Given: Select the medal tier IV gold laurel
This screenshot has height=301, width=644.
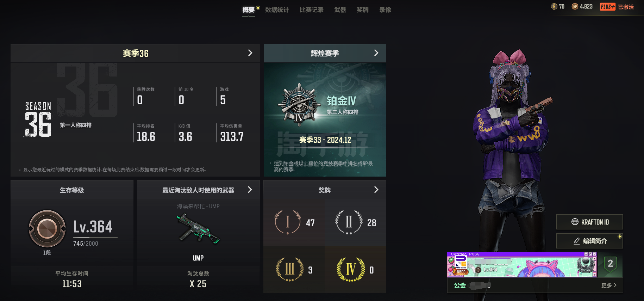Looking at the screenshot, I should 350,270.
